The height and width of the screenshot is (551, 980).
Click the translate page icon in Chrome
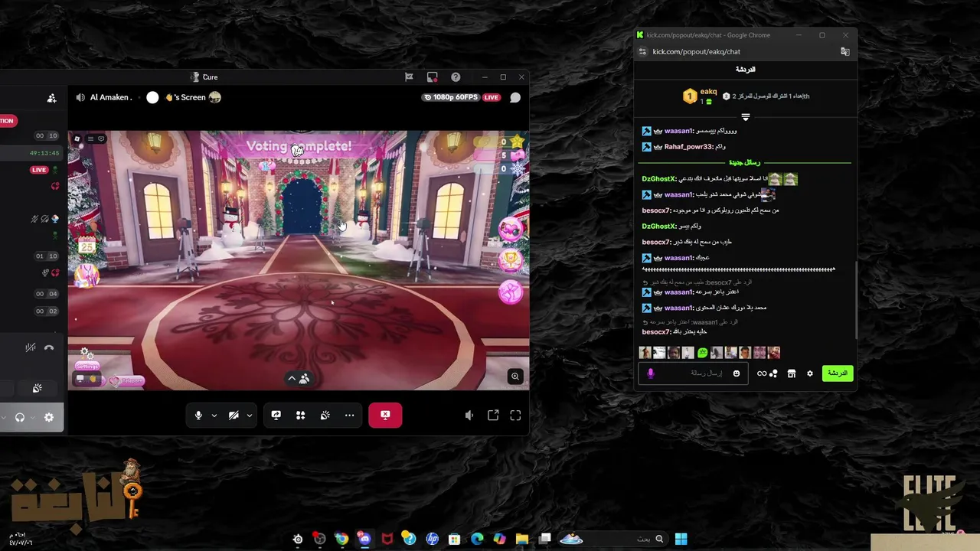[x=844, y=51]
